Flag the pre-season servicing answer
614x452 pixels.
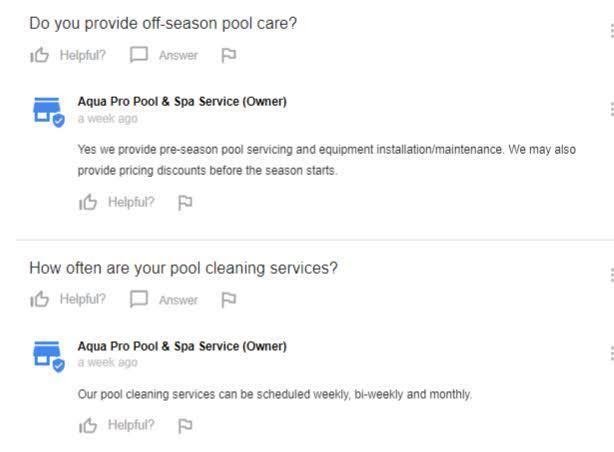coord(185,203)
